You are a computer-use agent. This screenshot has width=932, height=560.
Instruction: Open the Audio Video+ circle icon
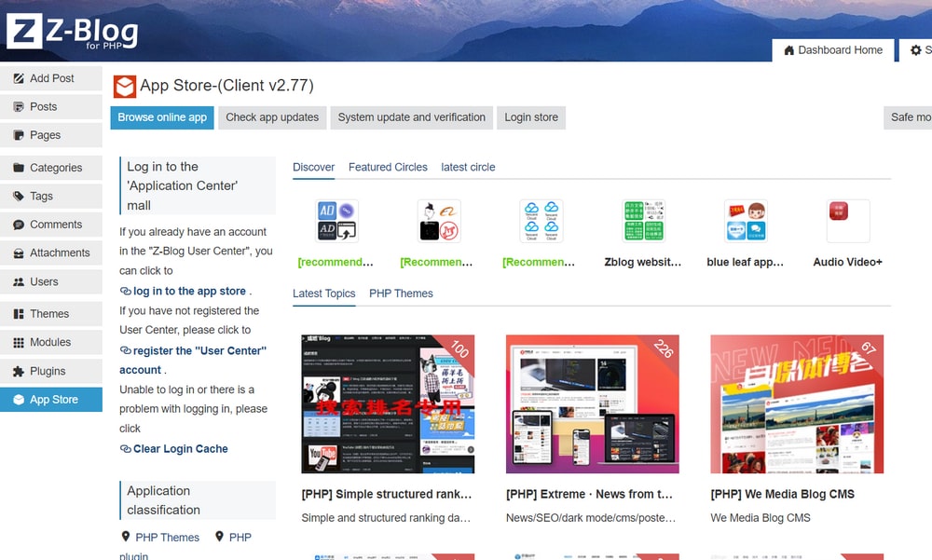click(x=847, y=221)
